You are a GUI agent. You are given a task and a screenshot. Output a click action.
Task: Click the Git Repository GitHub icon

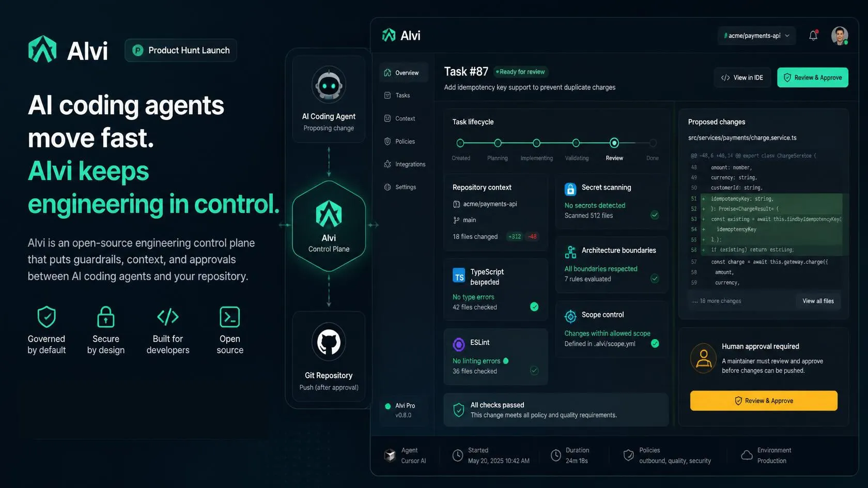tap(329, 342)
